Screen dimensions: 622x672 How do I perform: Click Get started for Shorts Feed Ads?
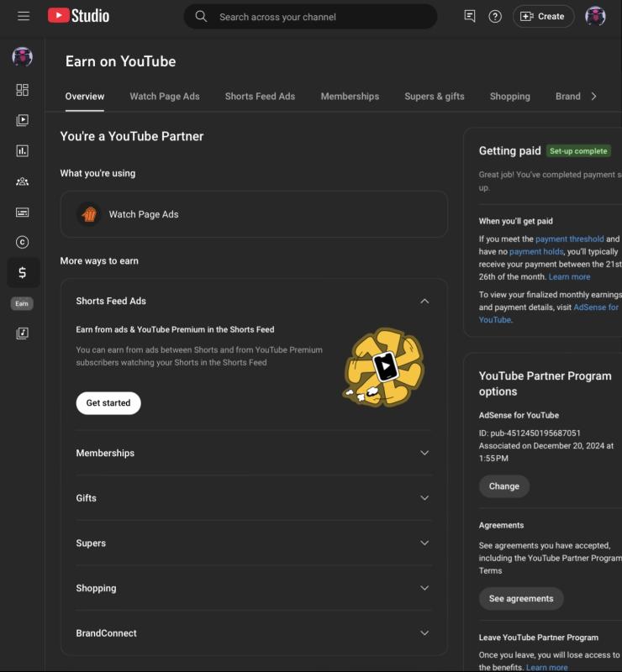[x=108, y=403]
